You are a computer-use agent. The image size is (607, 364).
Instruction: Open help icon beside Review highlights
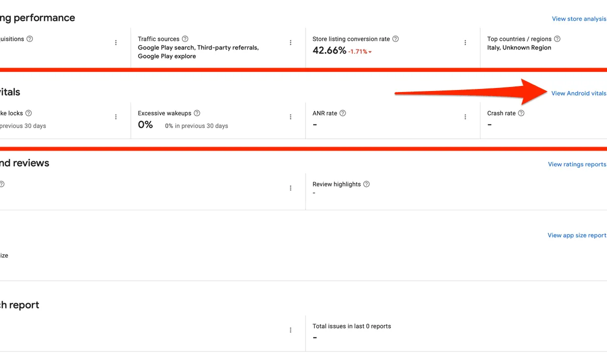366,184
